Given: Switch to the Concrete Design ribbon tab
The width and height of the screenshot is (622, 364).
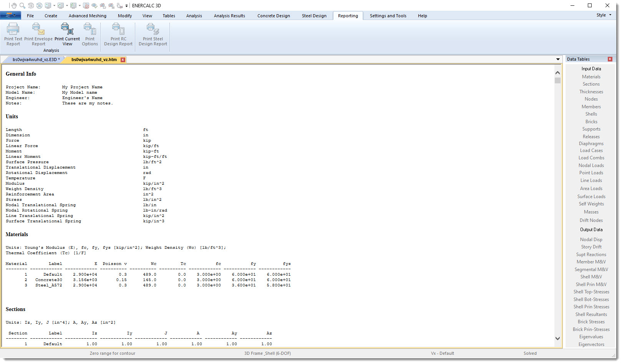Looking at the screenshot, I should 273,16.
